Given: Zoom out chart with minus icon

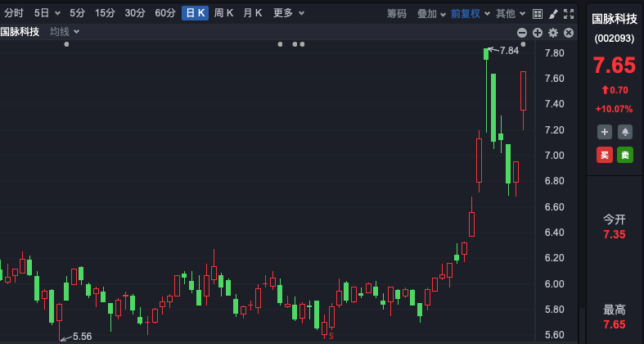Looking at the screenshot, I should pos(522,33).
